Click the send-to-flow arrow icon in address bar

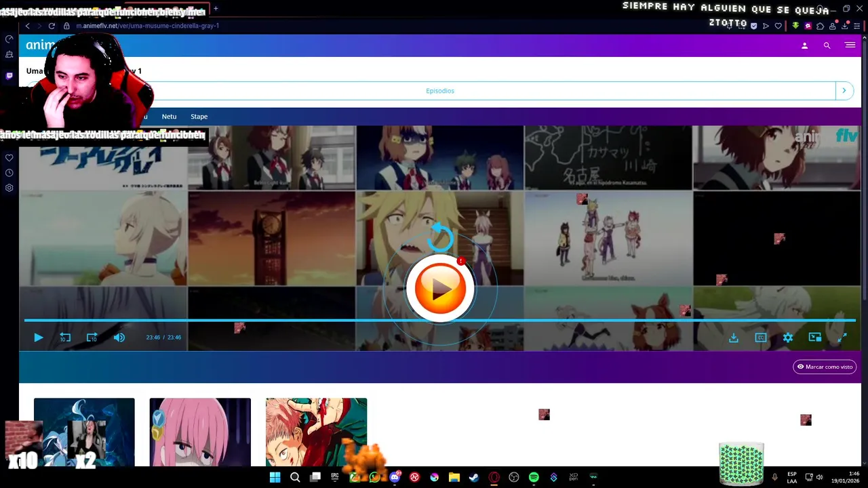[x=766, y=26]
